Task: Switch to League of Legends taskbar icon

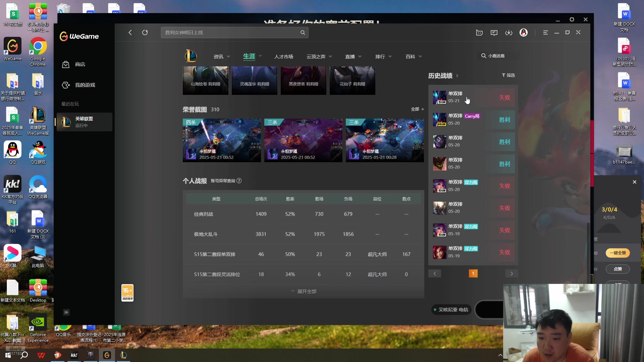Action: pos(123,355)
